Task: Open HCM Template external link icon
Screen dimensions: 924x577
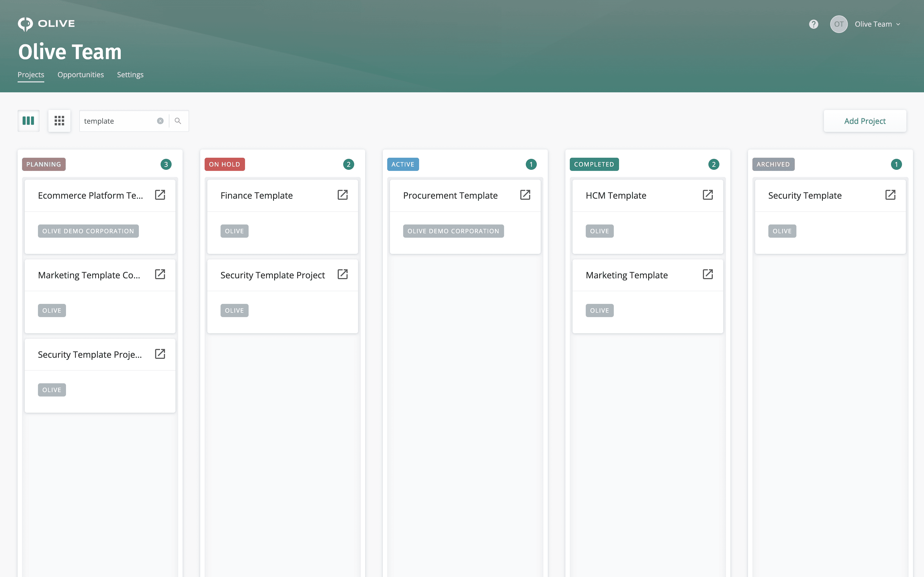Action: [708, 195]
